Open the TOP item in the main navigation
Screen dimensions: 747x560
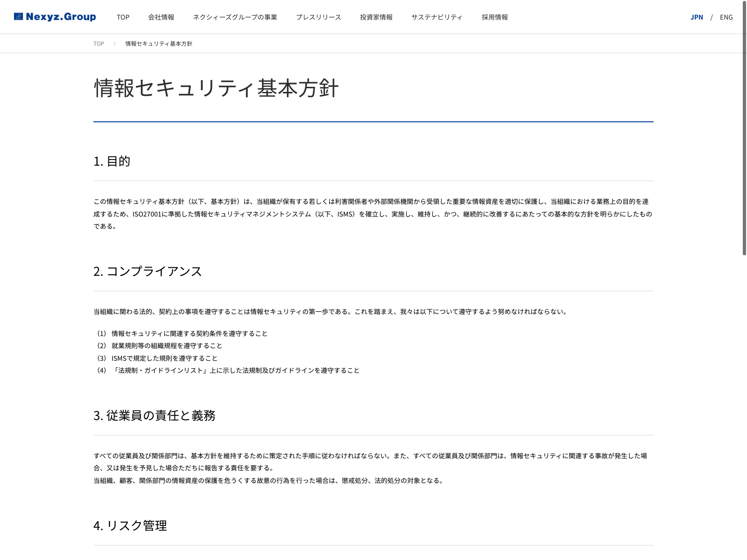[123, 17]
